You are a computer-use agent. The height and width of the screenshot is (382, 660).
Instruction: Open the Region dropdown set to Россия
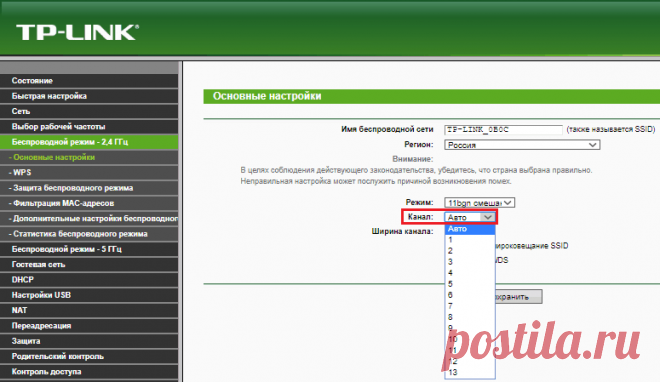point(522,145)
